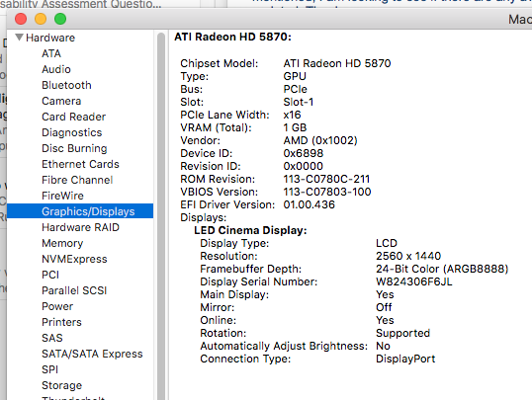The image size is (532, 400).
Task: Open the Hardware RAID section
Action: coord(80,227)
